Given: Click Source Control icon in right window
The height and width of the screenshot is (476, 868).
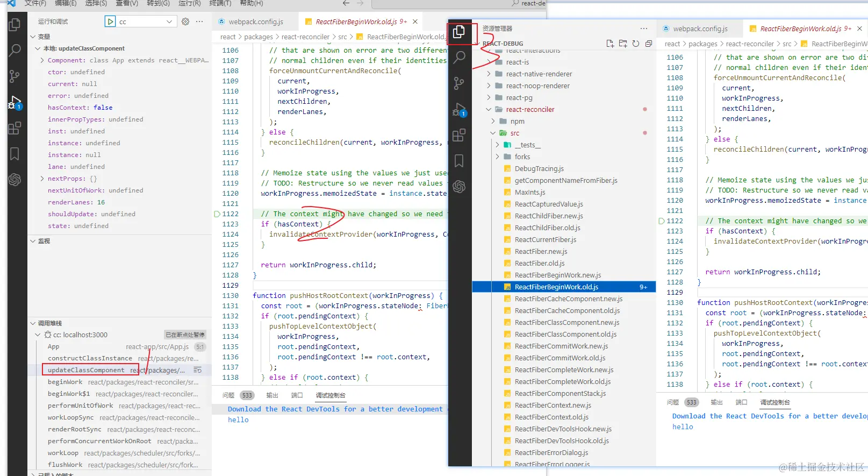Looking at the screenshot, I should tap(459, 83).
